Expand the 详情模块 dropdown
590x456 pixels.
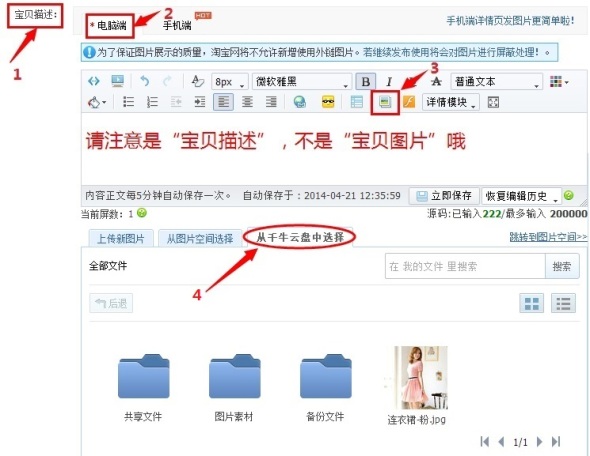pos(451,102)
